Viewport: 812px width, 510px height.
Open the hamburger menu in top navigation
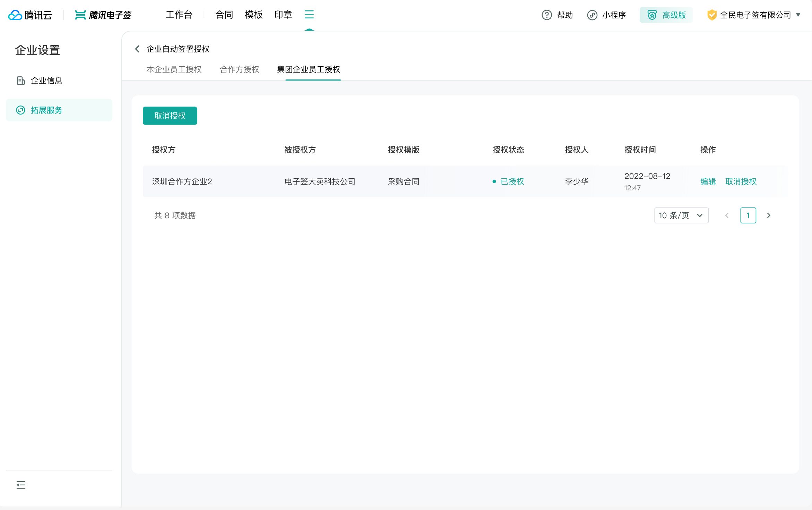coord(309,15)
